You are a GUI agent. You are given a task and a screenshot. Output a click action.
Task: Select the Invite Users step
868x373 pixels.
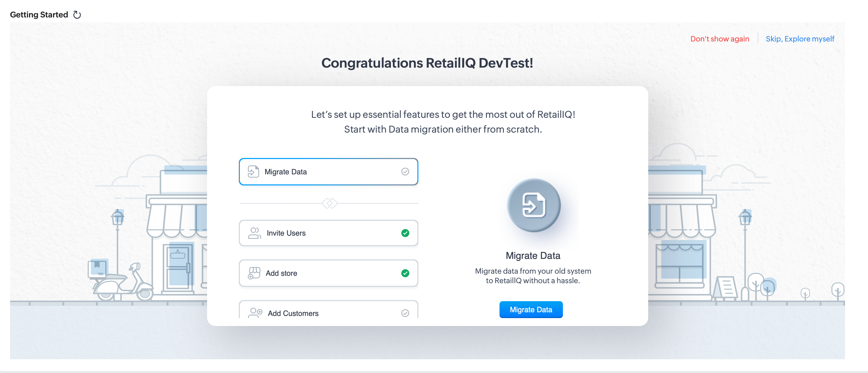(329, 233)
